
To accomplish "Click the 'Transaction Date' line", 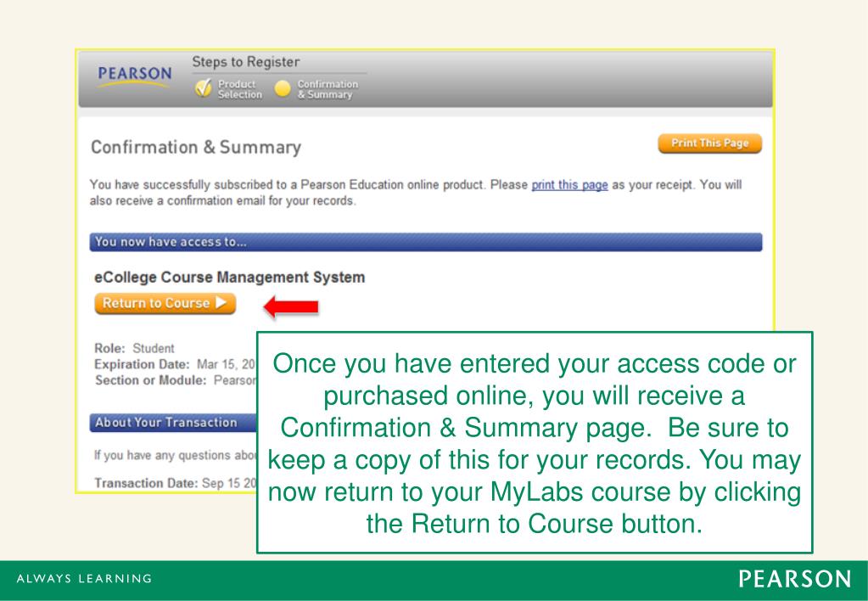I will pos(176,483).
